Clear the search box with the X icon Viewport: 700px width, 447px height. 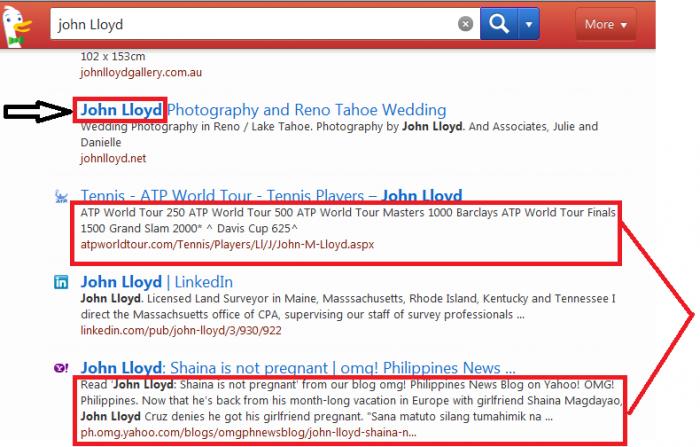(465, 24)
